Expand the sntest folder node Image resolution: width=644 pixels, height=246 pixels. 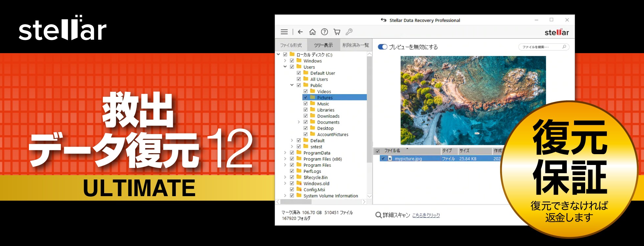292,147
